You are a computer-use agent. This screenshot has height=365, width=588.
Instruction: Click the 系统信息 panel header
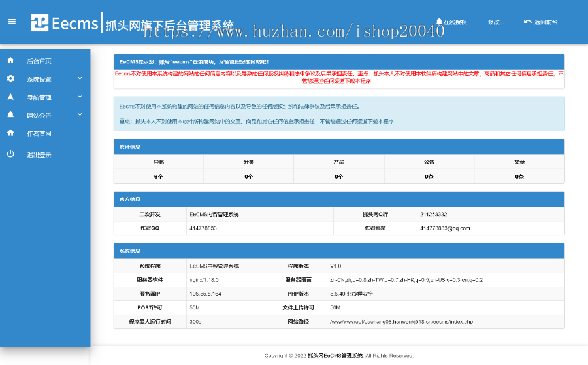tap(339, 251)
